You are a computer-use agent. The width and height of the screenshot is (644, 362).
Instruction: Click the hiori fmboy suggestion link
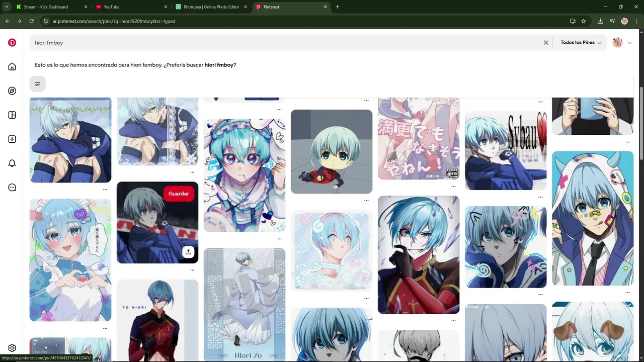click(219, 65)
